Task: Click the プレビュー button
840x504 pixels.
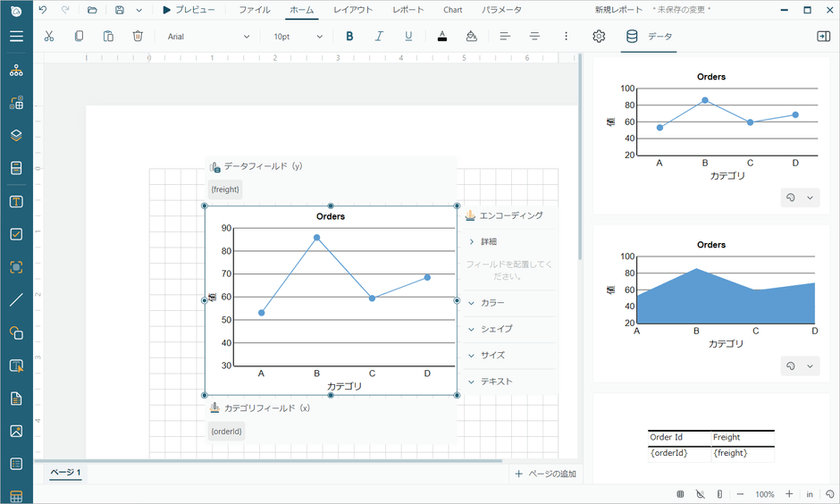Action: (x=189, y=10)
